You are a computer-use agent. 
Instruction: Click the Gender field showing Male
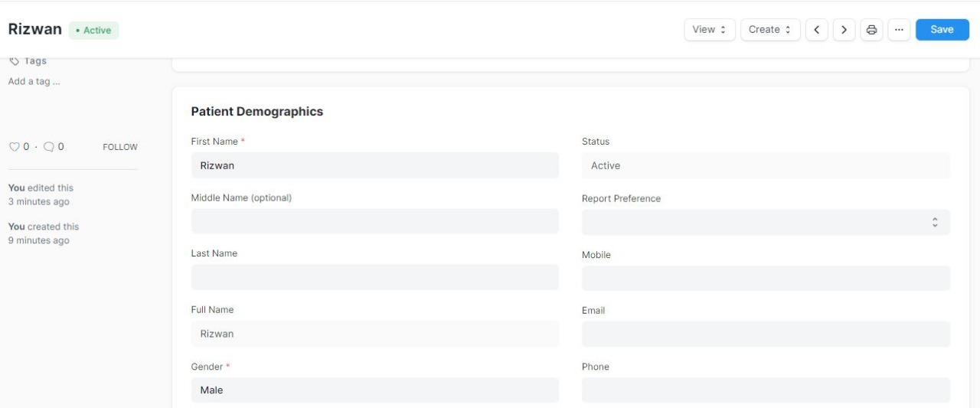[x=374, y=390]
